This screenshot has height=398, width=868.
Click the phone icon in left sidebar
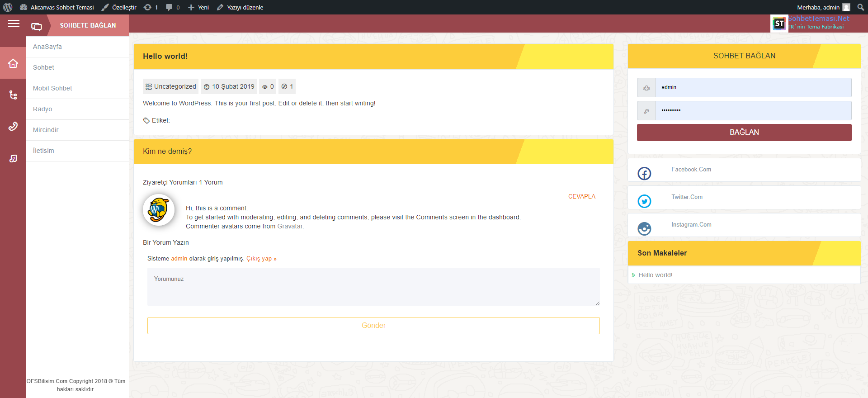13,126
